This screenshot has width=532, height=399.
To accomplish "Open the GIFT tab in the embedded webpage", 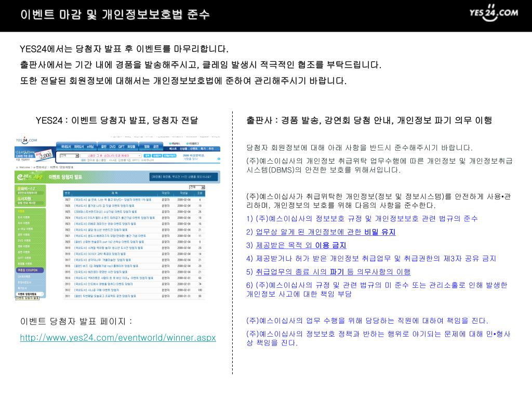I will point(121,147).
